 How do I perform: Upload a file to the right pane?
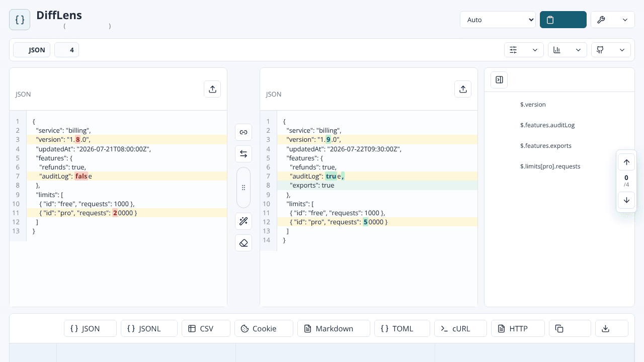click(x=463, y=89)
